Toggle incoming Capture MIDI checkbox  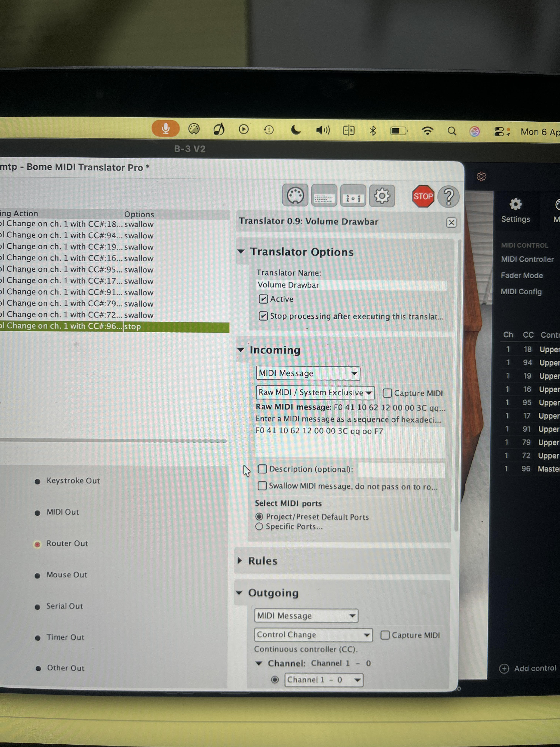coord(387,393)
